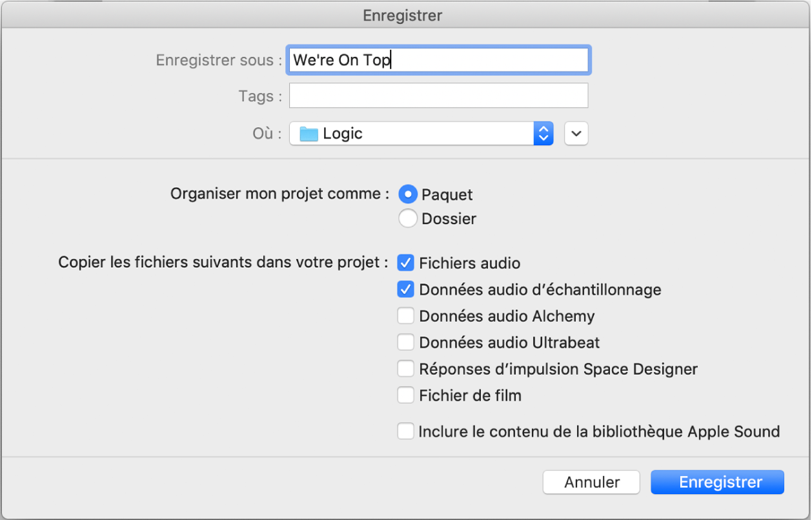The height and width of the screenshot is (520, 812).
Task: Check the Fichier de film option
Action: click(x=405, y=395)
